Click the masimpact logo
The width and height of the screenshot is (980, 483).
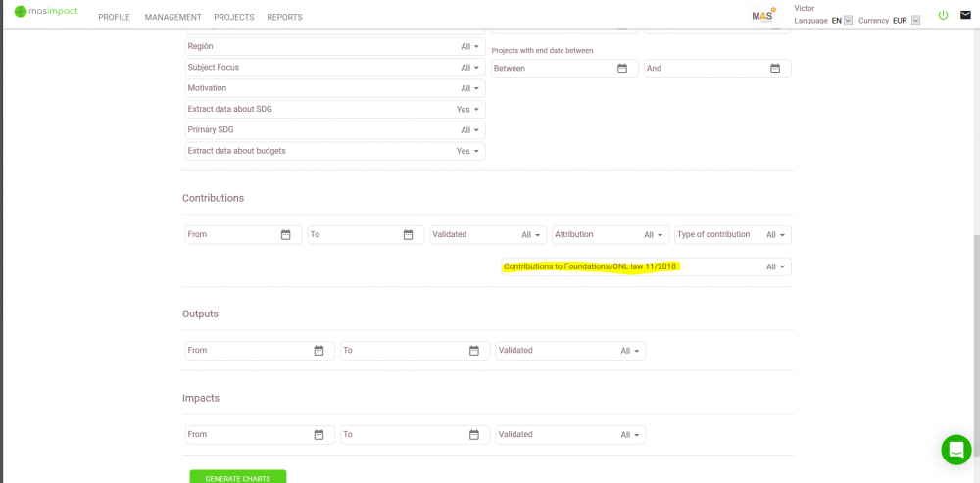click(45, 13)
